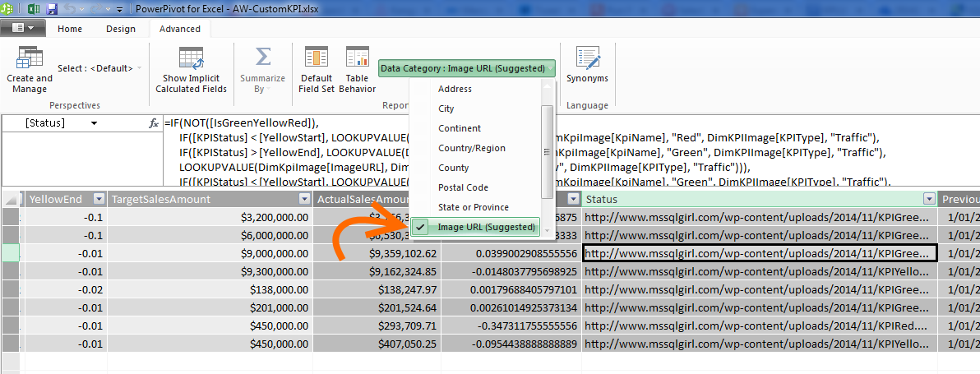Select cell $293,709.71
Viewport: 980px width, 374px height.
tap(377, 326)
